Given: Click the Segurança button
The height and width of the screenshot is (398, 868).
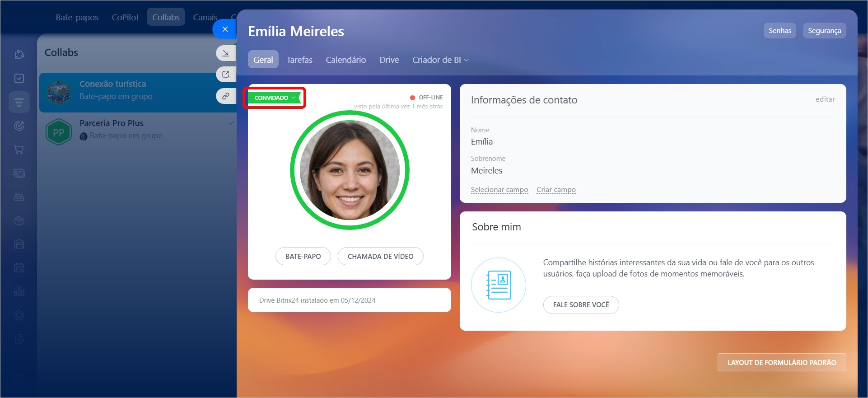Looking at the screenshot, I should point(824,31).
